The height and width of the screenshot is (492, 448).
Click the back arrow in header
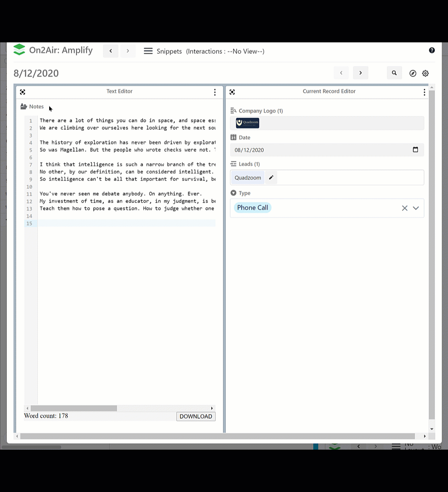coord(111,51)
